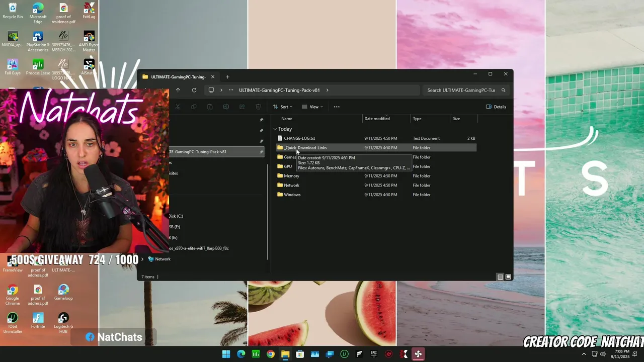644x362 pixels.
Task: Select the Logitech G HUB desktop shortcut
Action: (x=63, y=323)
